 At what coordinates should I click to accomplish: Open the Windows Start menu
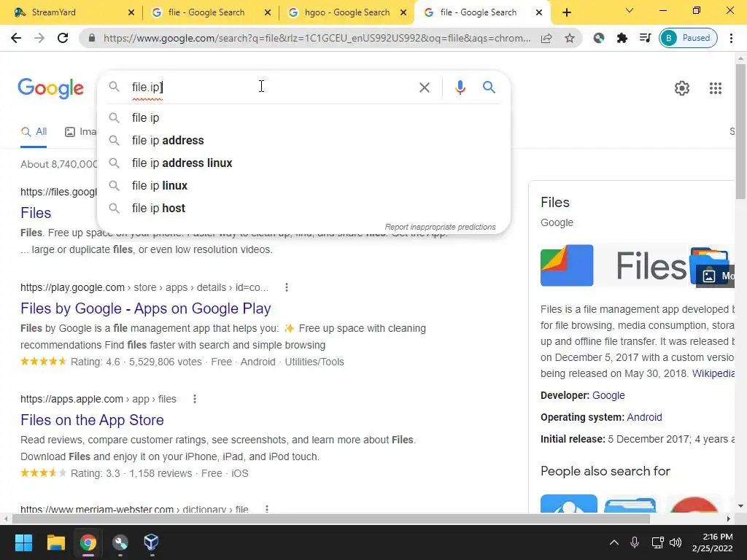23,542
